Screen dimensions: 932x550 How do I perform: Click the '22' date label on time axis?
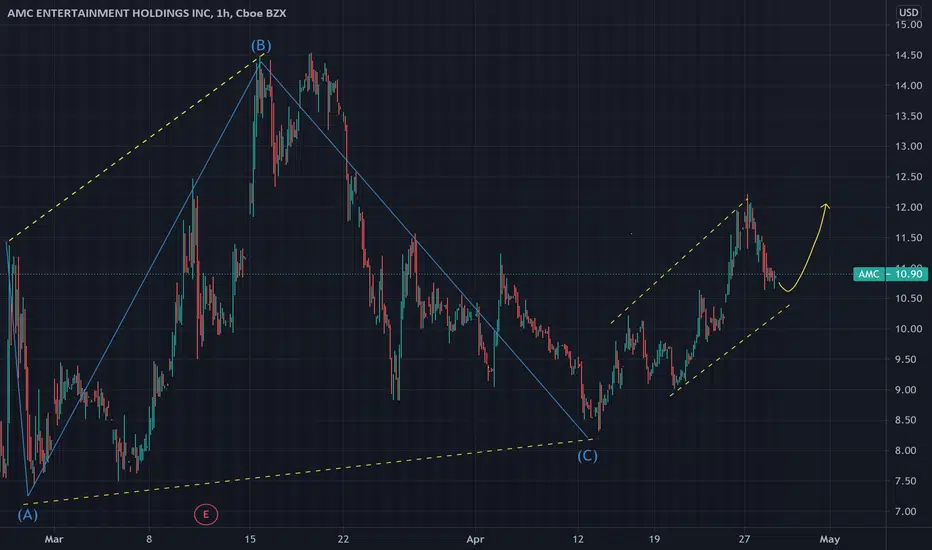(x=343, y=539)
